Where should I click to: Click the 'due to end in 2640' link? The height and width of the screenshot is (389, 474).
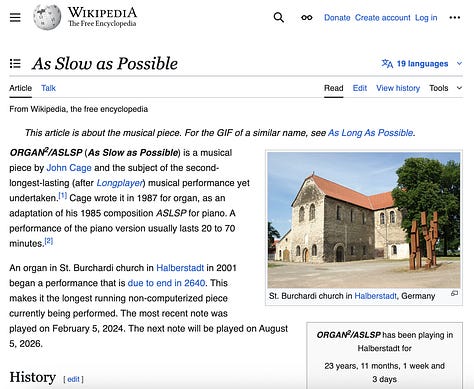point(166,283)
